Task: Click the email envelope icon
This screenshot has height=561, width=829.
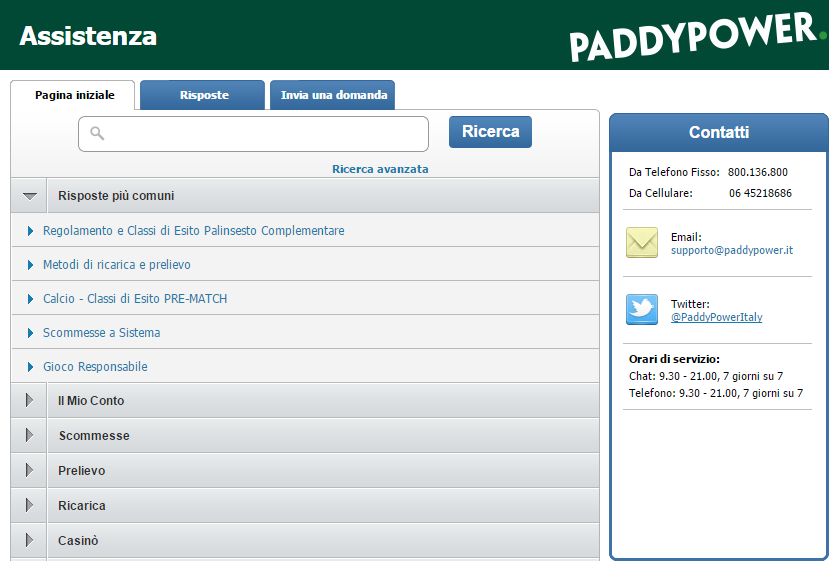Action: pyautogui.click(x=642, y=243)
